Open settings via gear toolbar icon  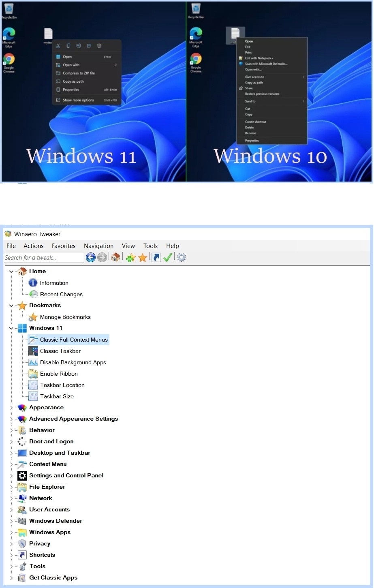pos(182,257)
